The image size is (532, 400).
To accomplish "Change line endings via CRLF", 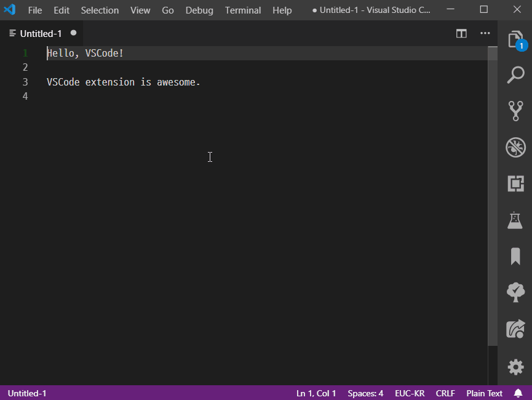I will tap(445, 393).
